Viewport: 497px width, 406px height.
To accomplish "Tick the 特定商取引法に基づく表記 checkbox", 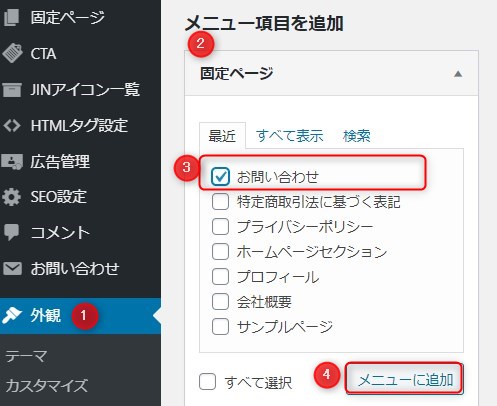I will tap(220, 201).
